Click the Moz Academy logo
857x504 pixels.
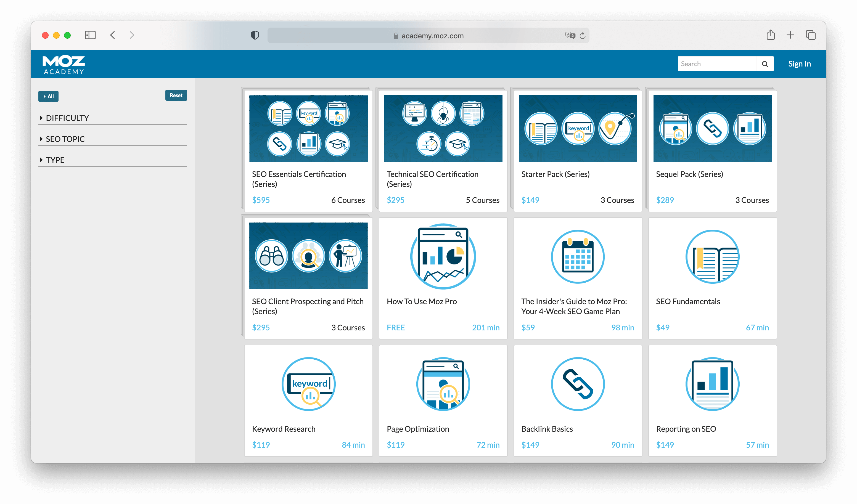64,64
